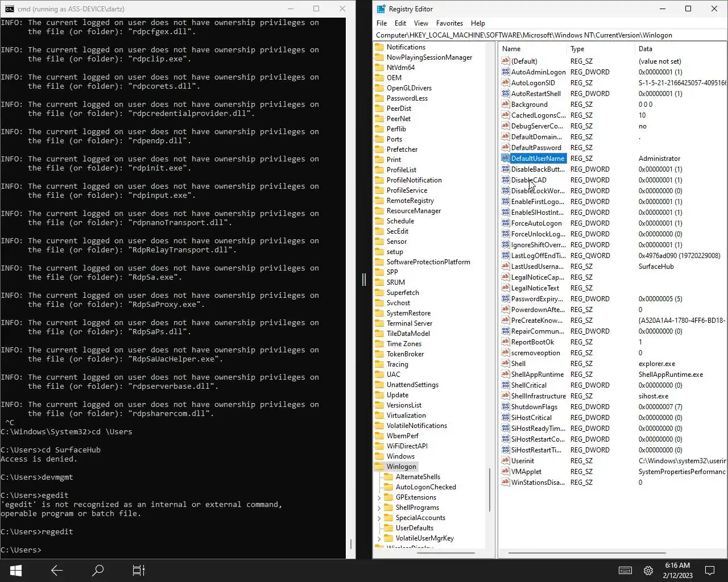Select the VolatileNotifications key
The height and width of the screenshot is (582, 728).
(x=416, y=426)
